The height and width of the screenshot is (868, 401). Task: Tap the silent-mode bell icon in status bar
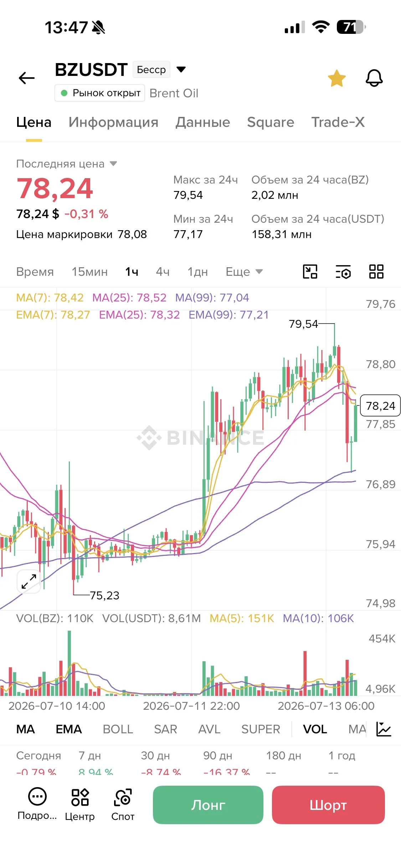pos(98,27)
